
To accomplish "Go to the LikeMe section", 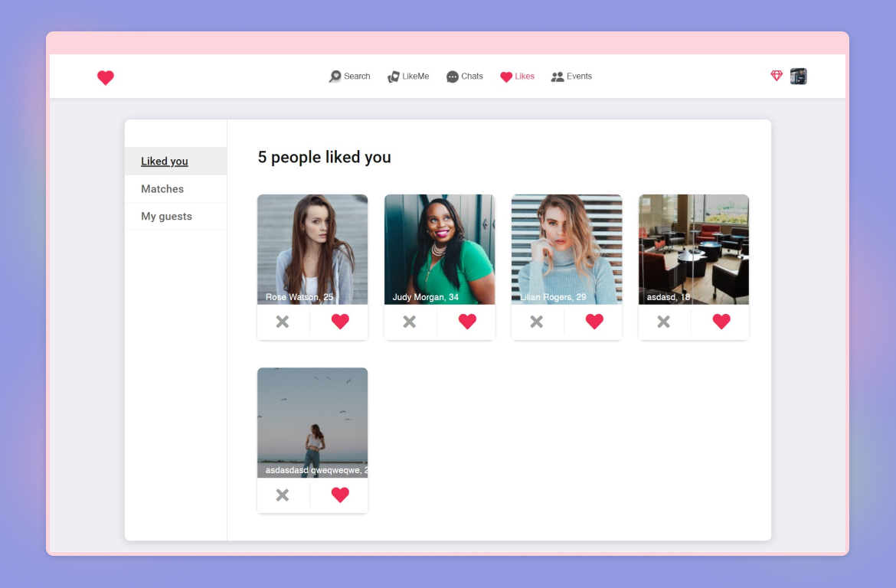I will click(x=408, y=77).
